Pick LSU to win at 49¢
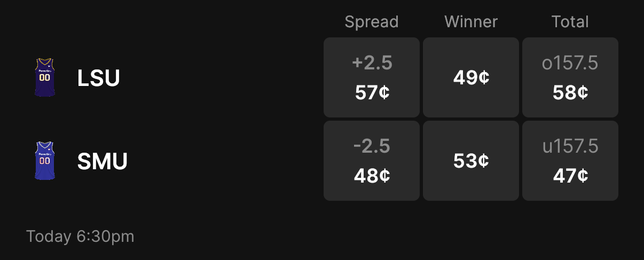This screenshot has width=644, height=260. pos(471,77)
